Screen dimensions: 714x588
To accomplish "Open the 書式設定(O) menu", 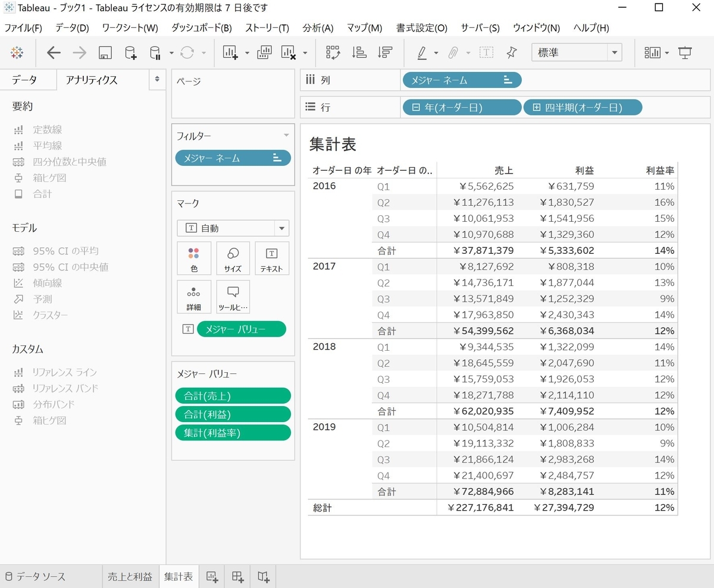I will click(x=422, y=28).
